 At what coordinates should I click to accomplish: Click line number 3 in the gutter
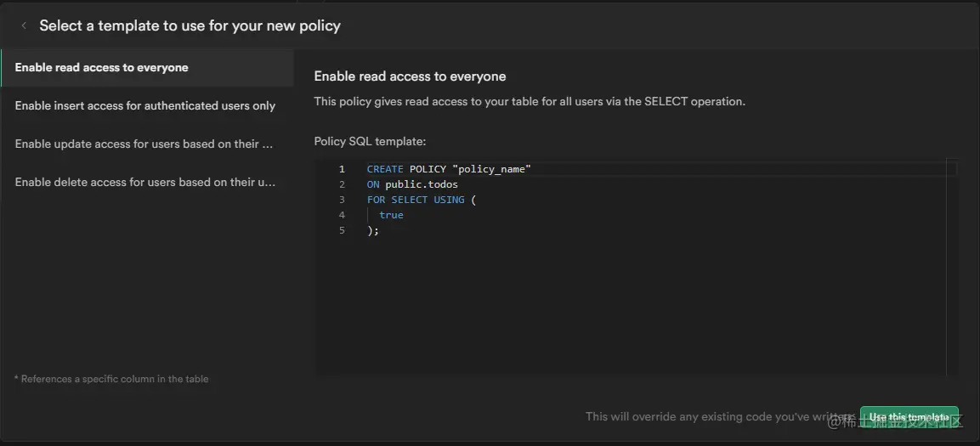(x=342, y=200)
